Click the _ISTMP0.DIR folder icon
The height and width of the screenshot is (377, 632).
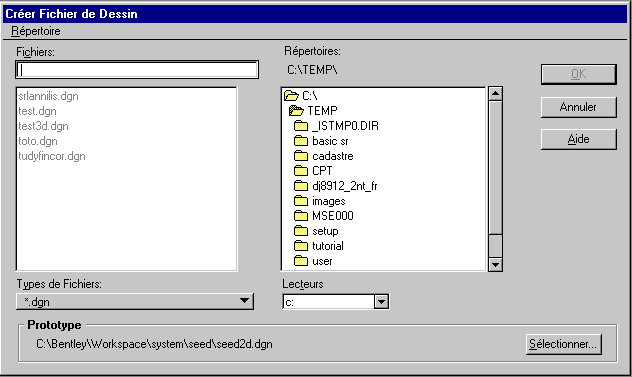tap(301, 126)
